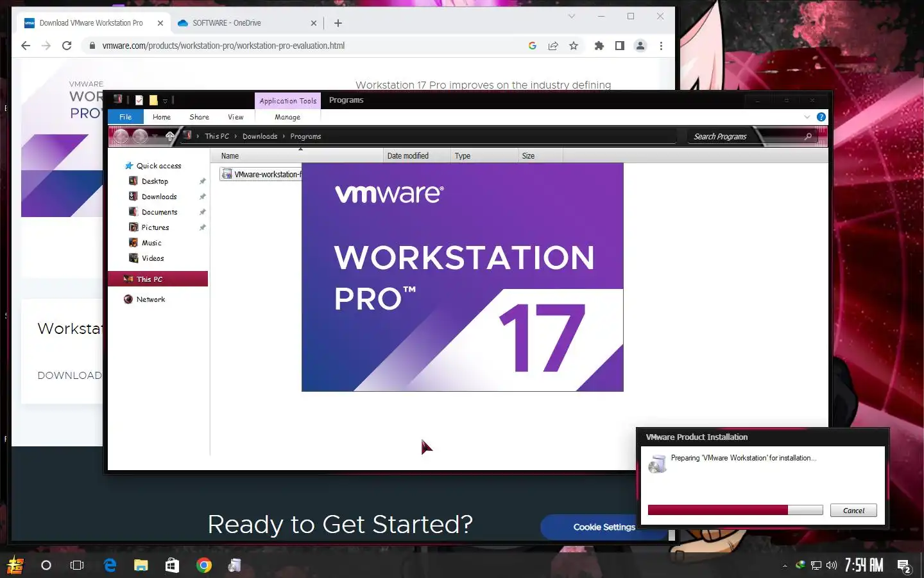This screenshot has width=924, height=578.
Task: Click the Google icon in Chrome address bar
Action: coord(533,46)
